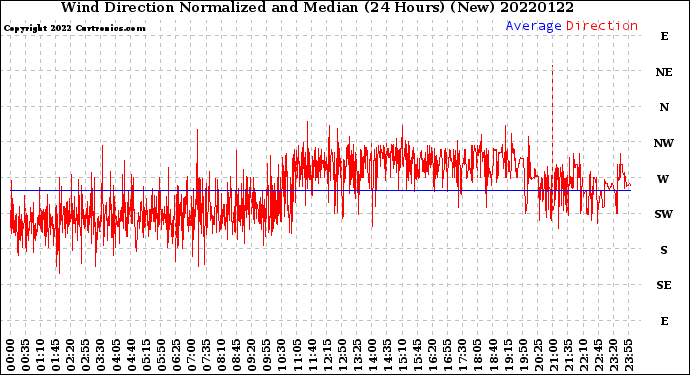This screenshot has height=375, width=690.
Task: Click the '11:40' time label
Action: point(312,356)
